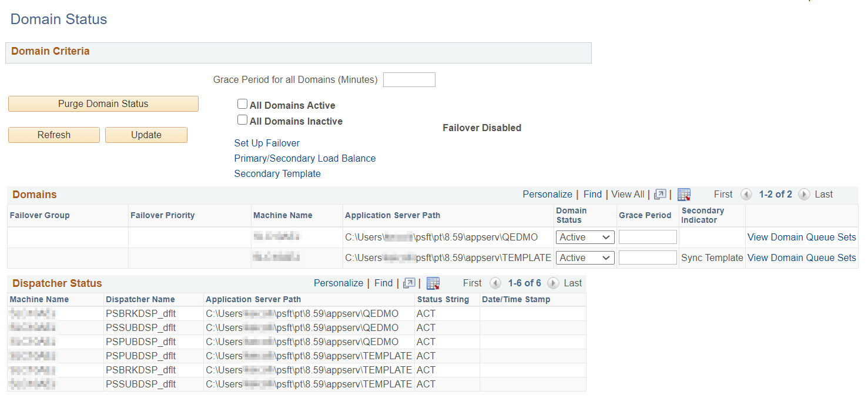Screen dimensions: 868x398
Task: Enable the All Domains Inactive option
Action: coord(242,119)
